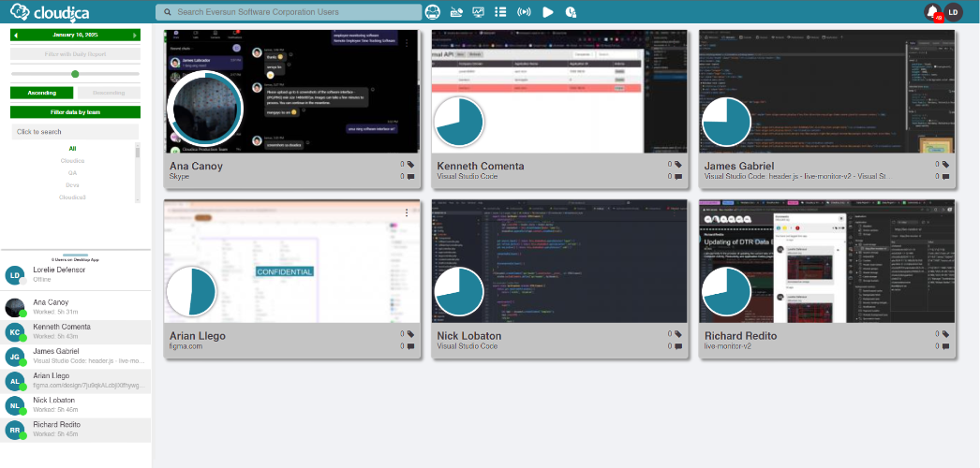Open the keyboard and mouse activity icon
The height and width of the screenshot is (468, 980).
pyautogui.click(x=457, y=12)
